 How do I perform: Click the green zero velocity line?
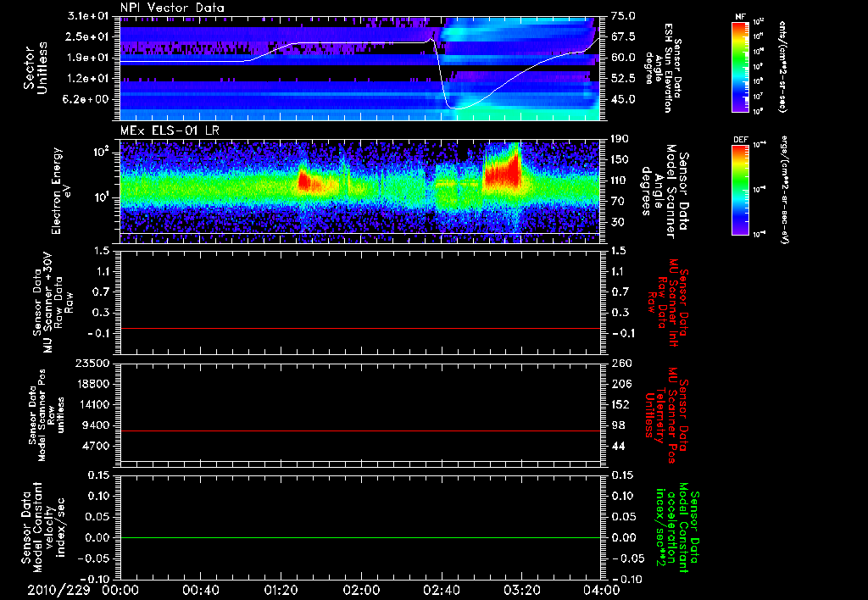point(359,537)
